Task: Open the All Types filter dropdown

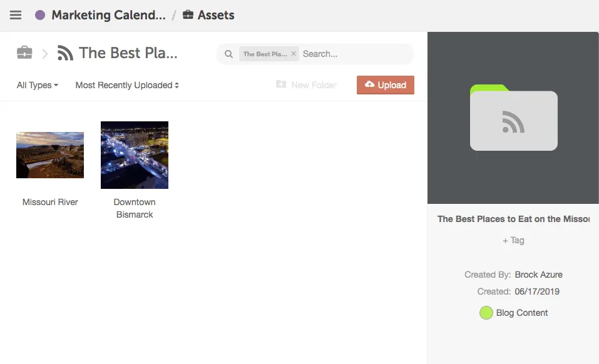Action: pyautogui.click(x=38, y=85)
